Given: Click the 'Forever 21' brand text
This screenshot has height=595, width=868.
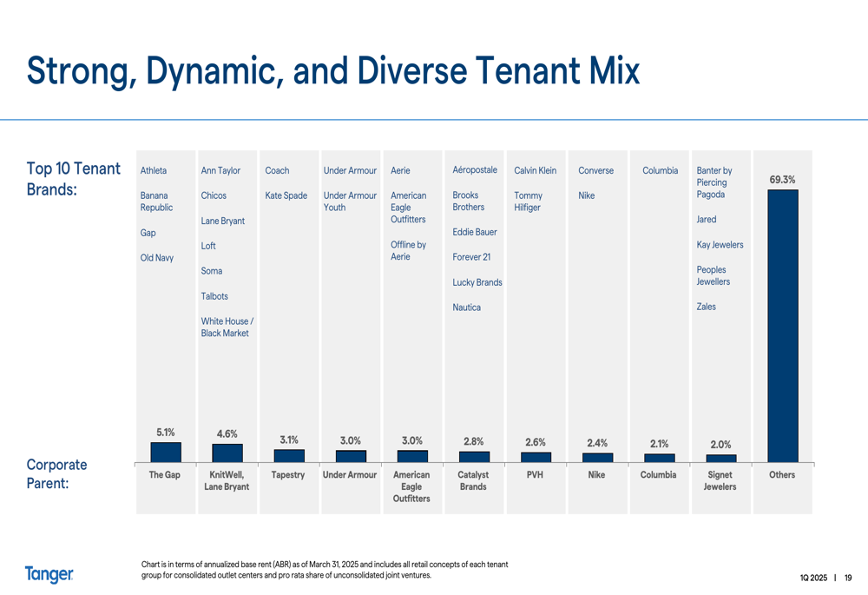Looking at the screenshot, I should coord(471,257).
